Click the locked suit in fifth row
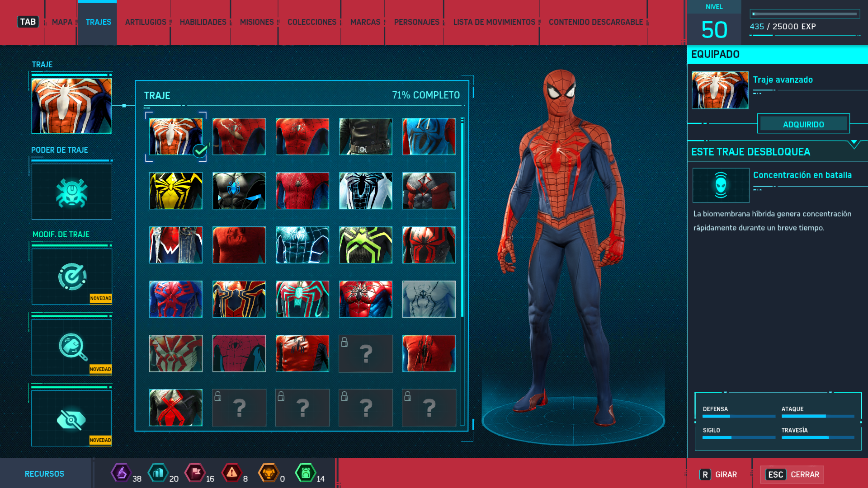The width and height of the screenshot is (868, 488). [x=366, y=353]
